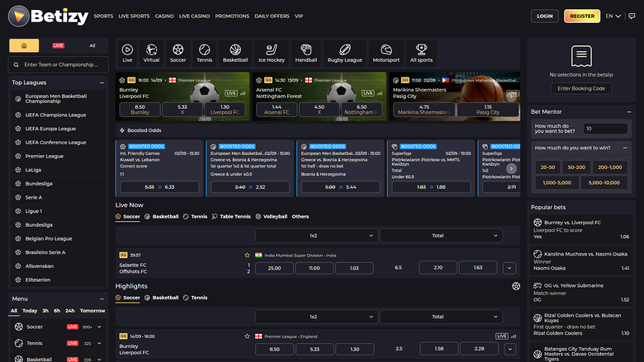This screenshot has height=362, width=644.
Task: Open CASINO in the top navigation
Action: click(164, 16)
